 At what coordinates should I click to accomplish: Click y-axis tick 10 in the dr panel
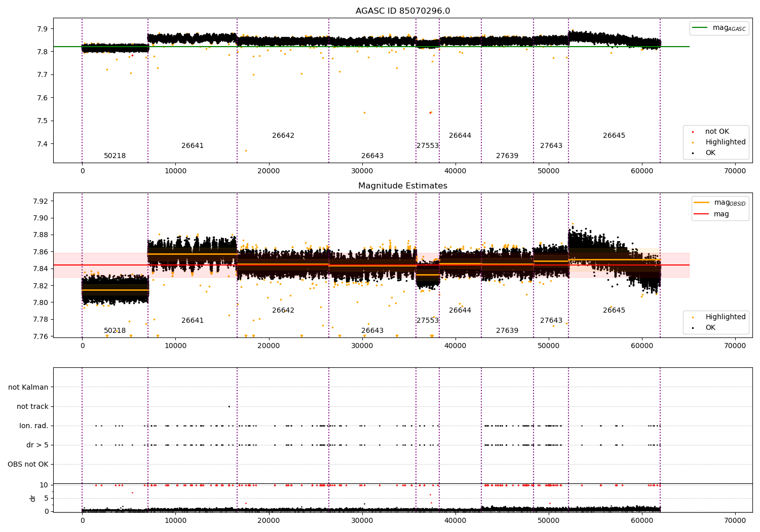[44, 485]
